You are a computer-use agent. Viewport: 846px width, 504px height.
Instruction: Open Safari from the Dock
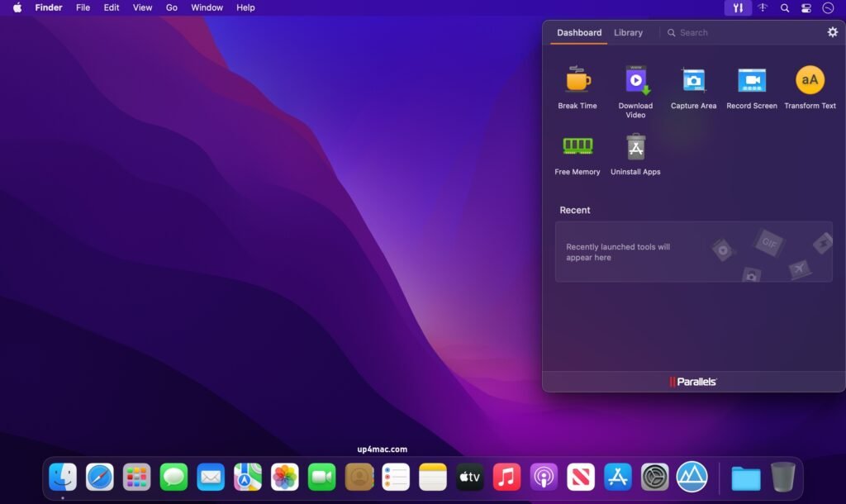point(100,477)
